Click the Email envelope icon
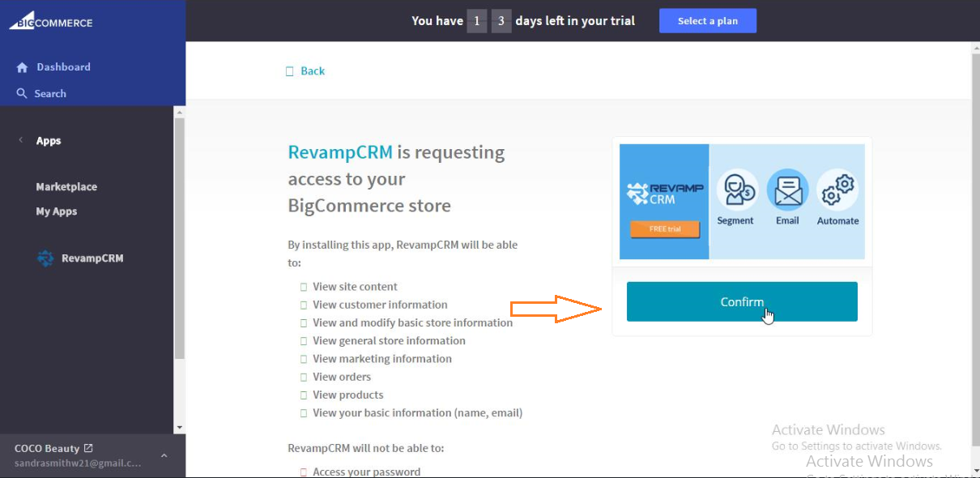980x478 pixels. pyautogui.click(x=787, y=190)
